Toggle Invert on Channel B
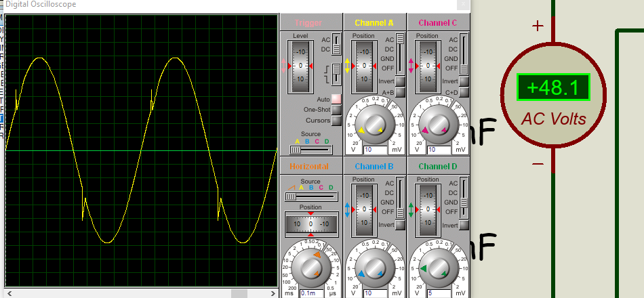644x298 pixels. [400, 225]
